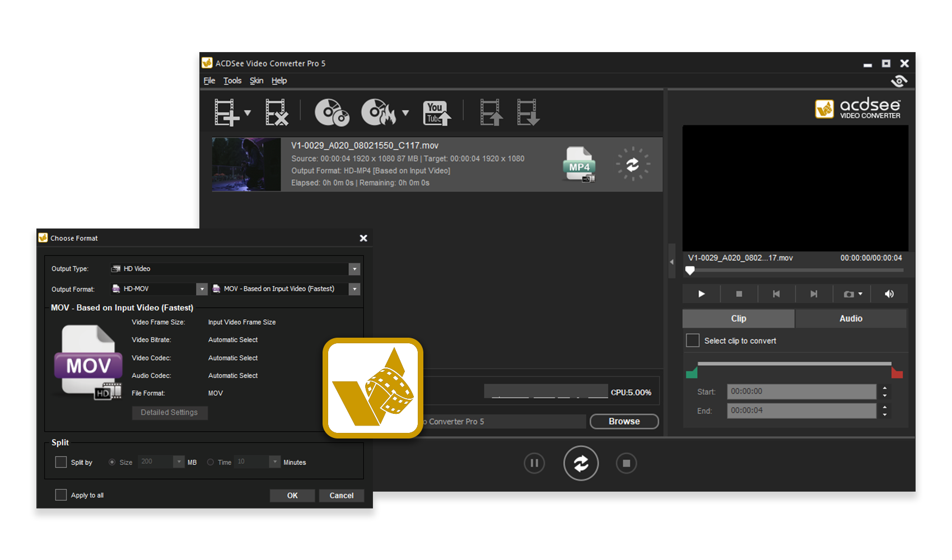The width and height of the screenshot is (952, 560).
Task: Enable the Apply to all checkbox
Action: click(x=61, y=495)
